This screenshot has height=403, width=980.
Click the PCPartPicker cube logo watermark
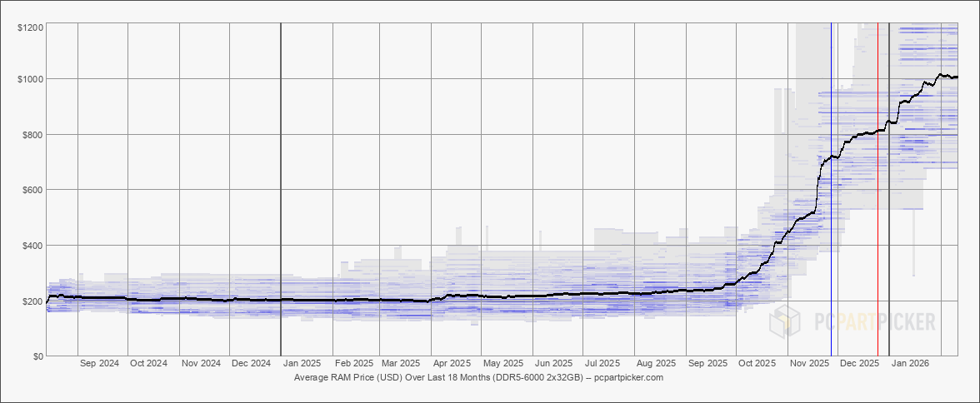tap(784, 321)
